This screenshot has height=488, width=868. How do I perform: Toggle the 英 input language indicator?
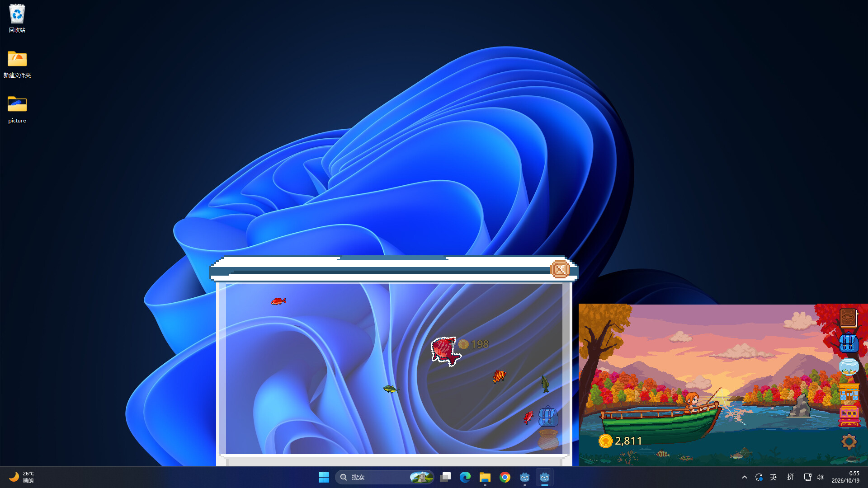pyautogui.click(x=774, y=477)
